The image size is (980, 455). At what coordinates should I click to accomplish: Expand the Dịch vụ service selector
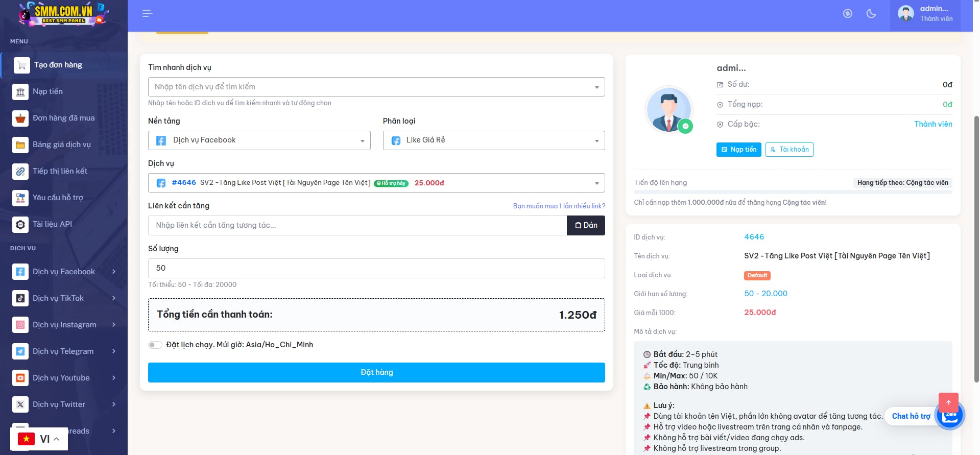pos(376,183)
